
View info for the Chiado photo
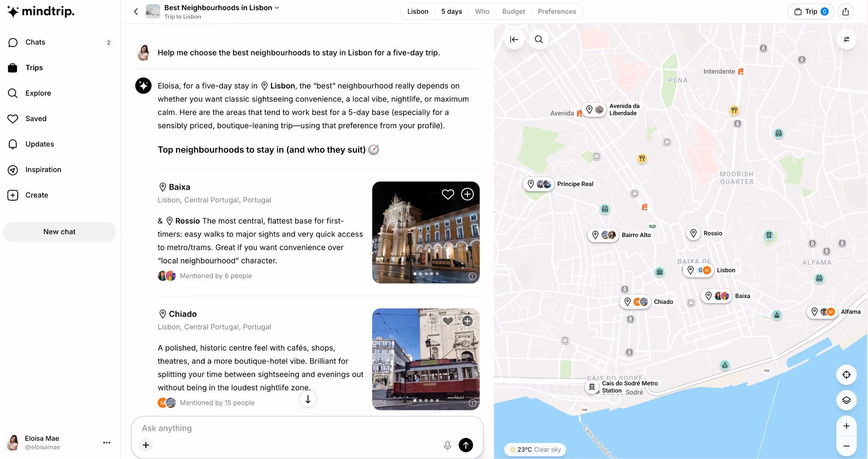tap(472, 403)
